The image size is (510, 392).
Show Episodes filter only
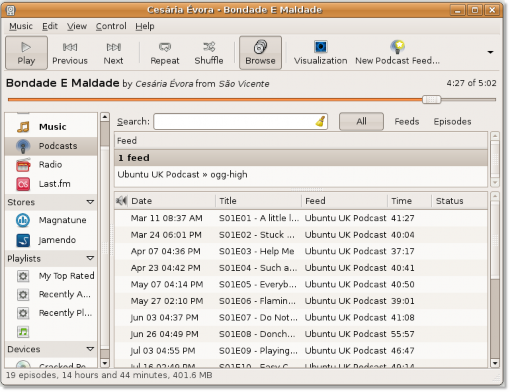coord(452,122)
